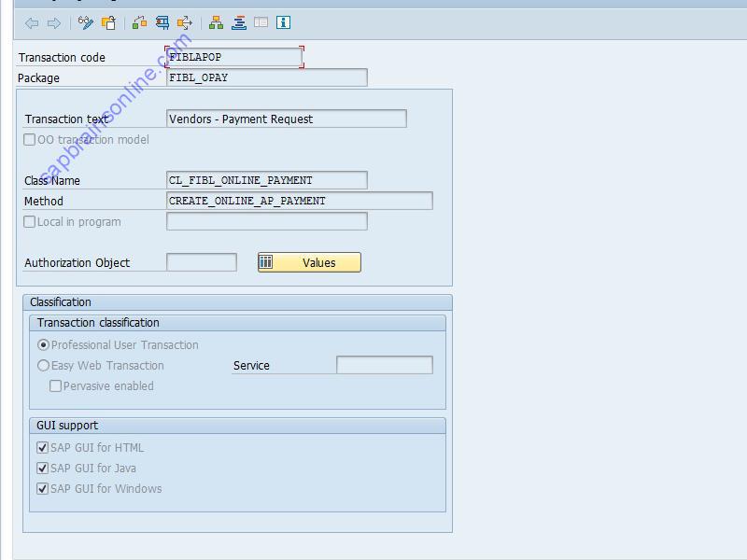Click the Test clamp icon

(162, 22)
